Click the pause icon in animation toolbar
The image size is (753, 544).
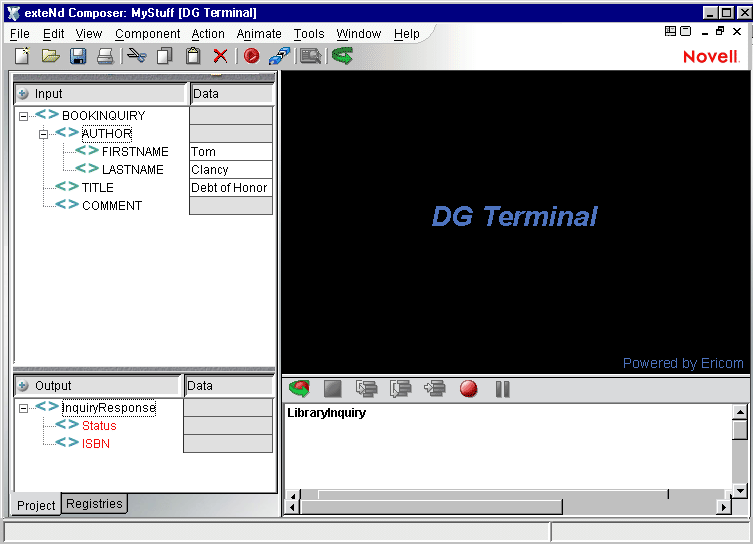[502, 389]
